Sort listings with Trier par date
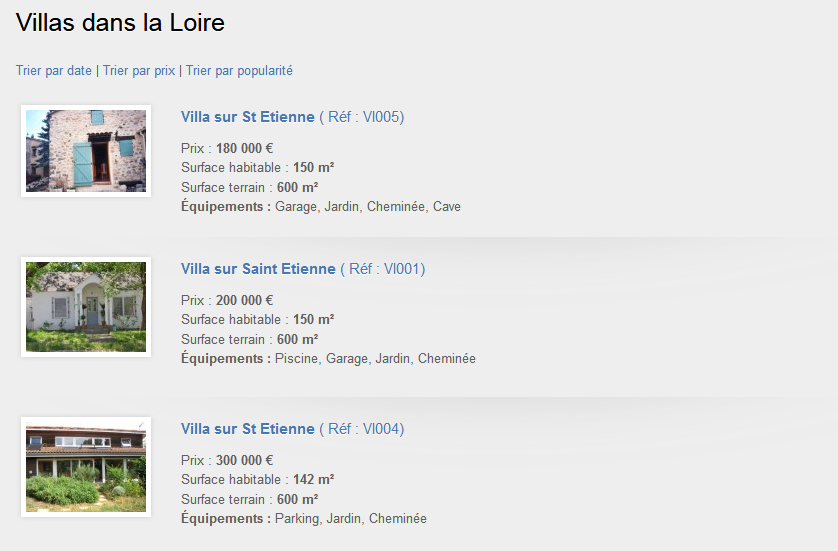 click(54, 71)
